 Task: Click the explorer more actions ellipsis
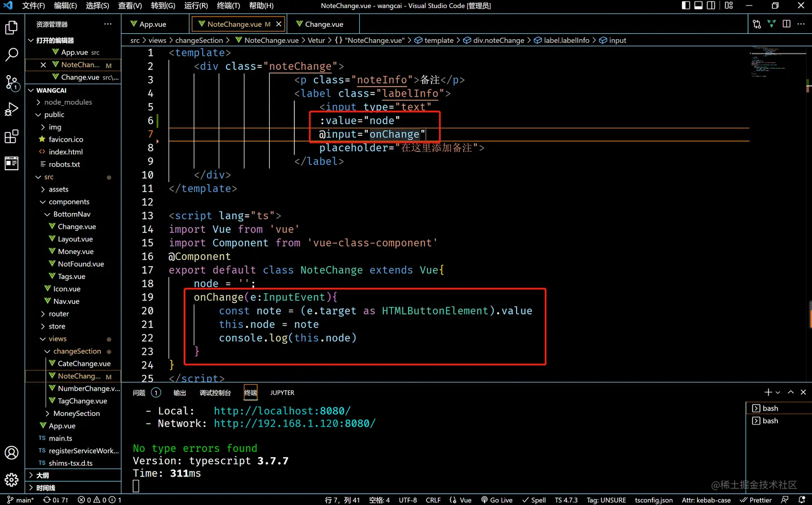point(108,24)
